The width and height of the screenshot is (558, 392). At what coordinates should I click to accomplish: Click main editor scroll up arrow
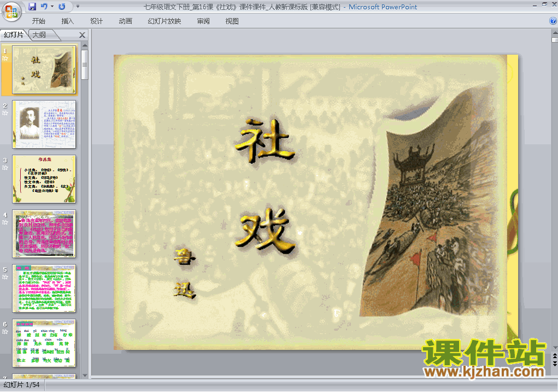pos(555,32)
